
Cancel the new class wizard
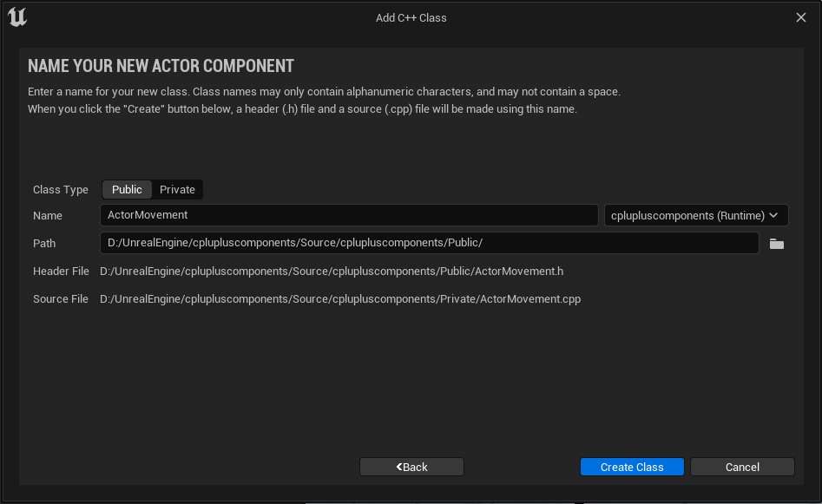(x=742, y=467)
